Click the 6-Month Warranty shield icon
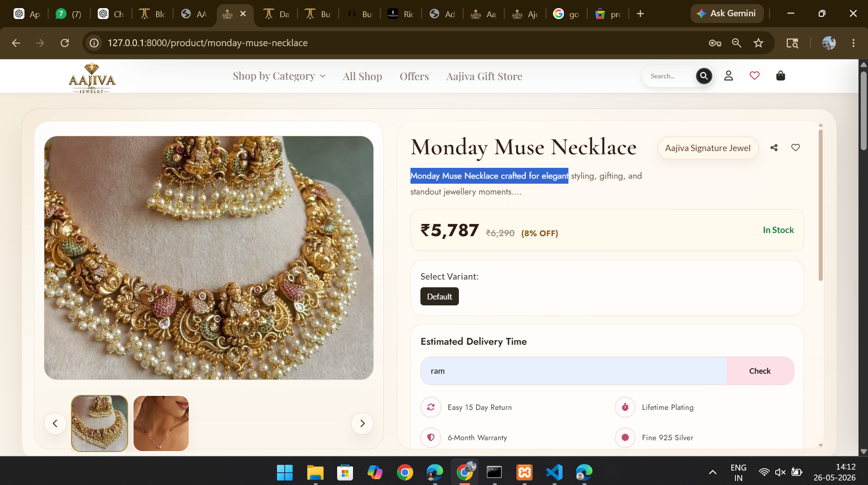Image resolution: width=868 pixels, height=485 pixels. click(431, 437)
